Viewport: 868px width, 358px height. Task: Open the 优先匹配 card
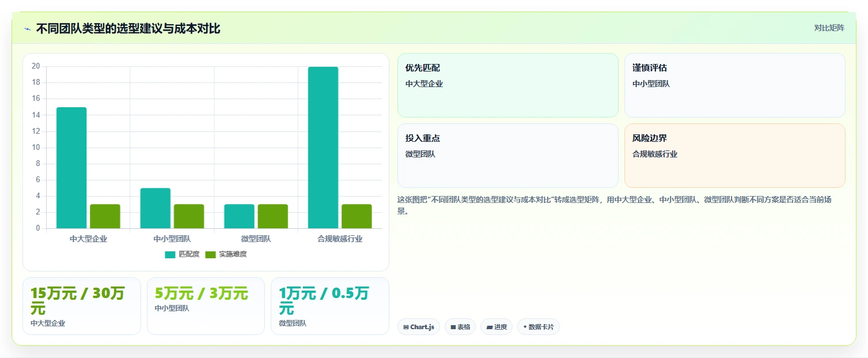coord(507,85)
